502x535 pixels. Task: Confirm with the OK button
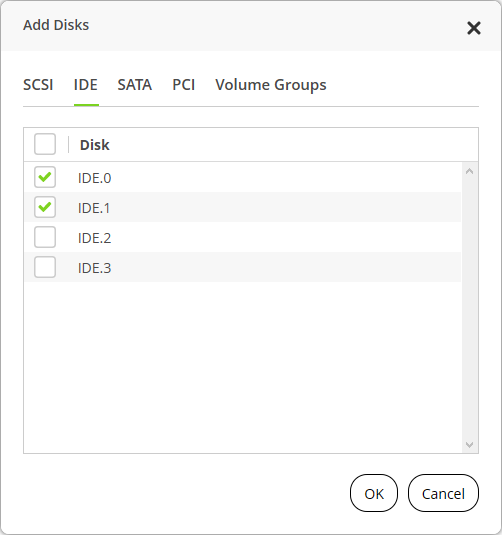[x=374, y=493]
